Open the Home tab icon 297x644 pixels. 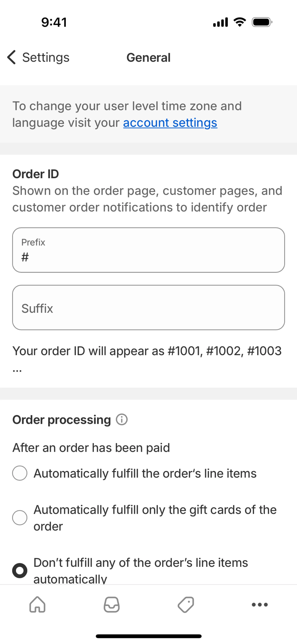click(37, 605)
